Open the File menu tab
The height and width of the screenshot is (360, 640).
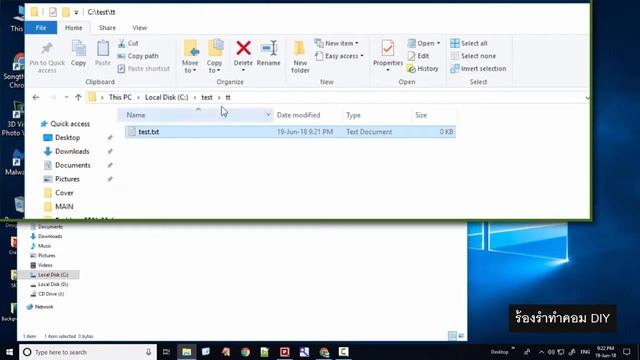(x=41, y=28)
